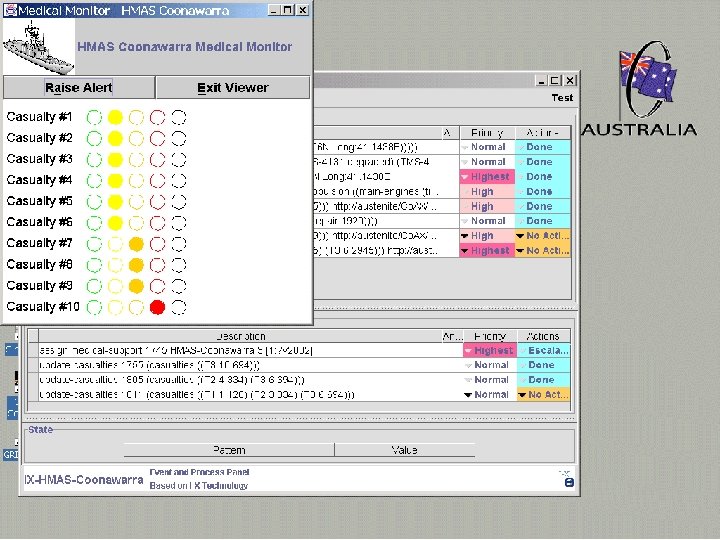Click the Event and Process Panel text
720x540 pixels.
[199, 472]
